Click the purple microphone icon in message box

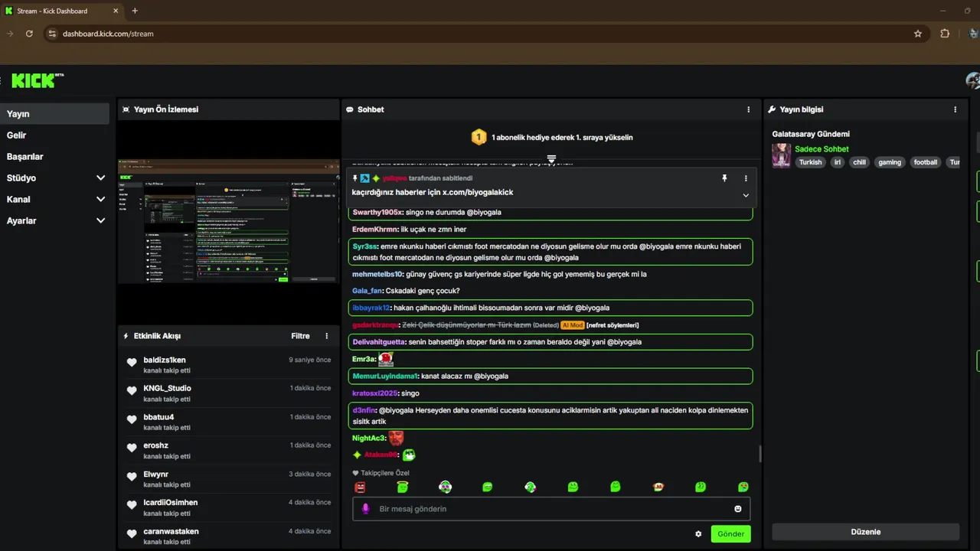(x=366, y=509)
